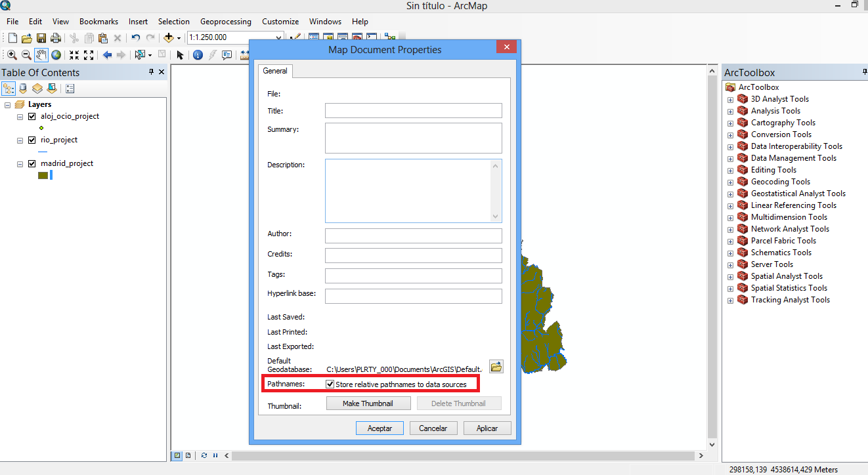Open the Add Data dropdown arrow

pyautogui.click(x=179, y=38)
